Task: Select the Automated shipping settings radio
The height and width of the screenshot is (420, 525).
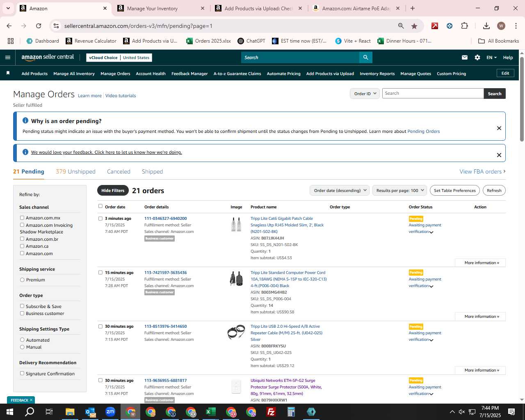Action: click(x=22, y=340)
